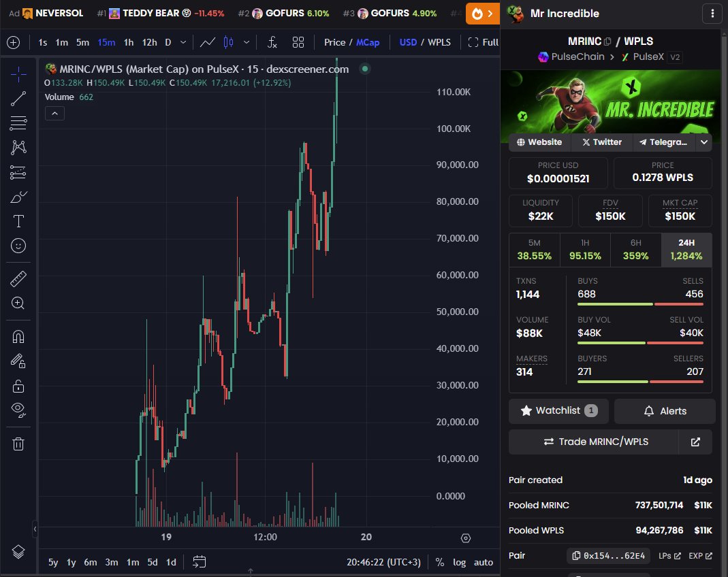Switch chart to 12h interval
This screenshot has height=577, width=728.
[x=149, y=43]
